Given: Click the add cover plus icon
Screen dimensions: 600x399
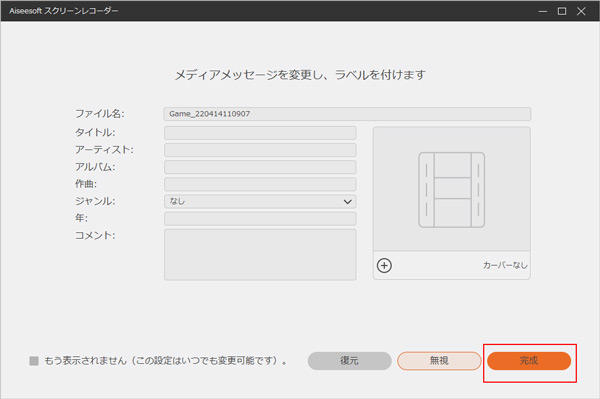Looking at the screenshot, I should click(x=384, y=265).
